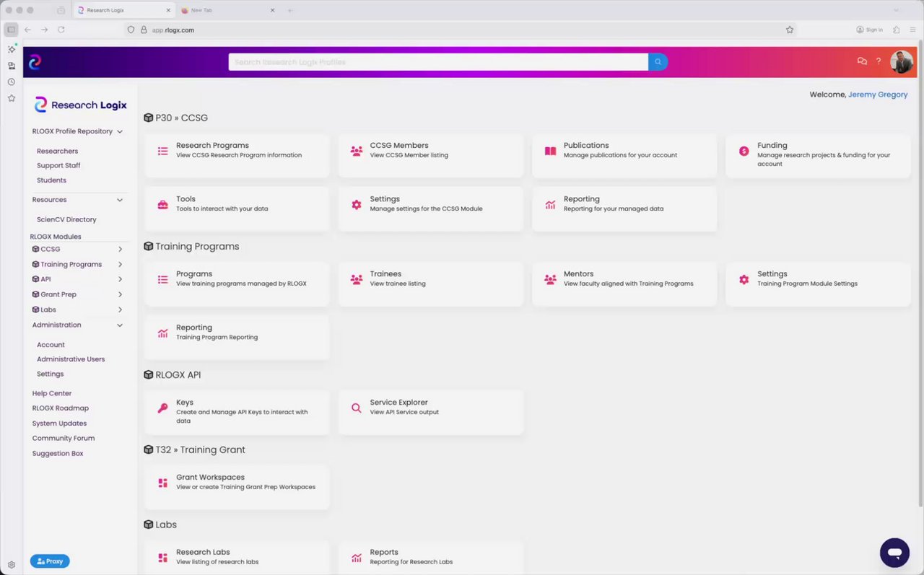Open Researchers in the sidebar

[x=57, y=151]
